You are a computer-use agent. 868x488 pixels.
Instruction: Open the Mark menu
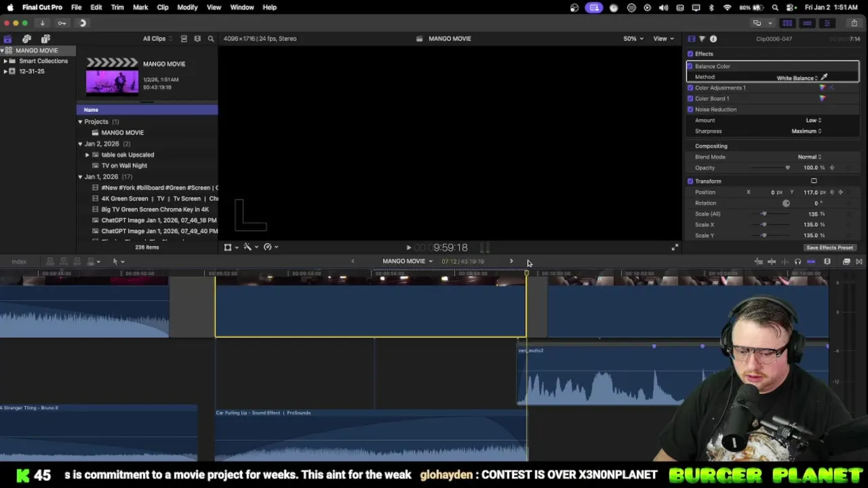[x=140, y=7]
